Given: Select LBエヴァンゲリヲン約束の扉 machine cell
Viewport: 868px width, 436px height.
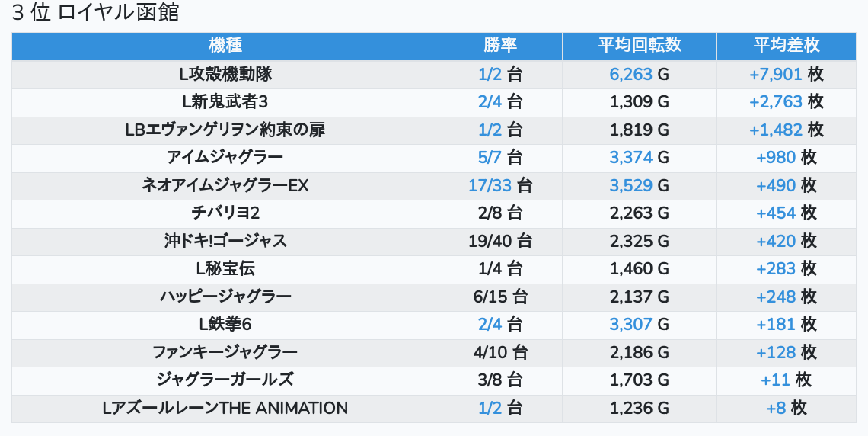Looking at the screenshot, I should click(x=225, y=130).
